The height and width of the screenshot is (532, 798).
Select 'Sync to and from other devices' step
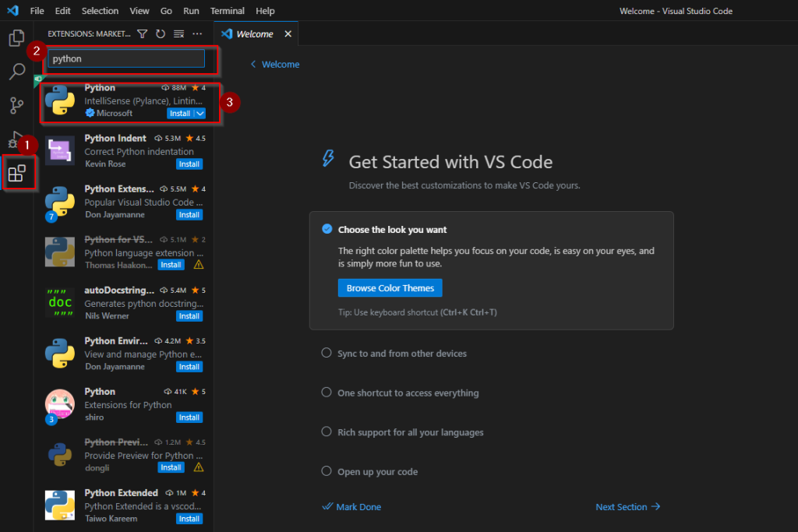pyautogui.click(x=401, y=354)
